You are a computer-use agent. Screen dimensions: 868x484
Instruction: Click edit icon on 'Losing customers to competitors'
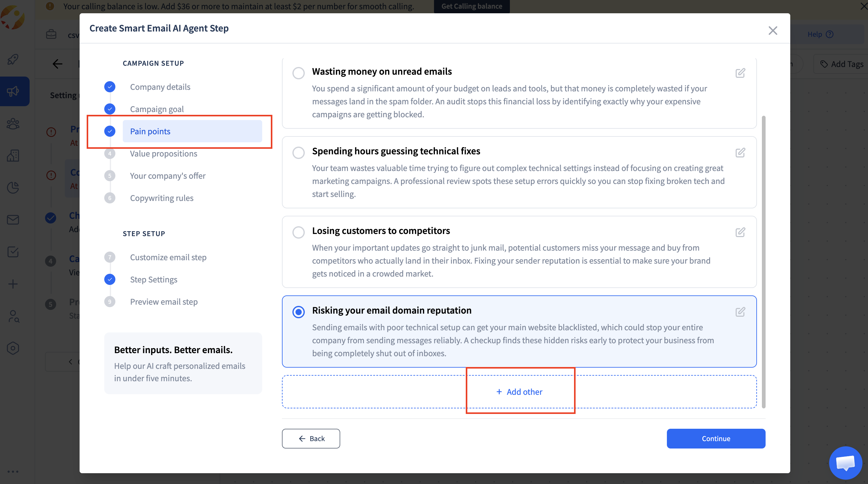click(x=740, y=232)
